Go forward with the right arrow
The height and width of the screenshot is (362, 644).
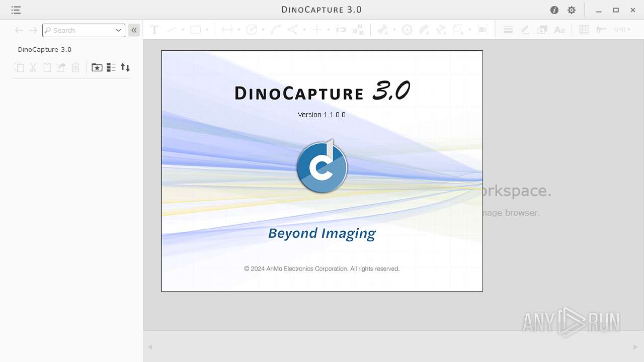click(33, 30)
